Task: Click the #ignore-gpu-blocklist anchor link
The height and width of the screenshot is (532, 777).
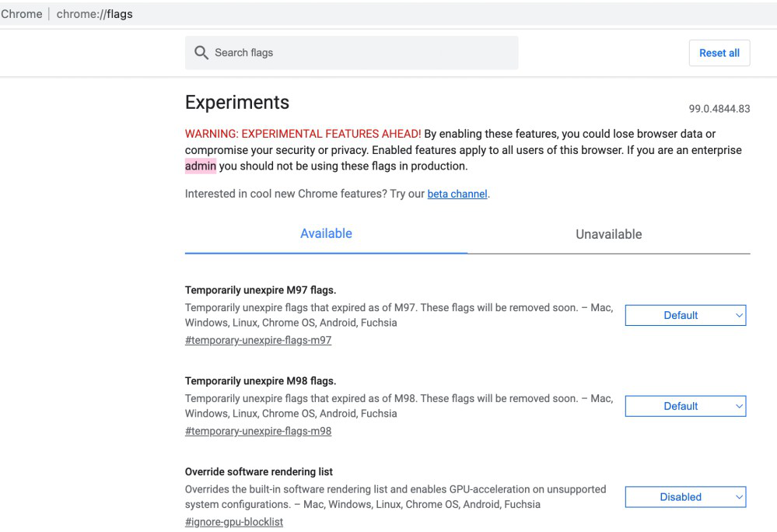Action: (x=233, y=522)
